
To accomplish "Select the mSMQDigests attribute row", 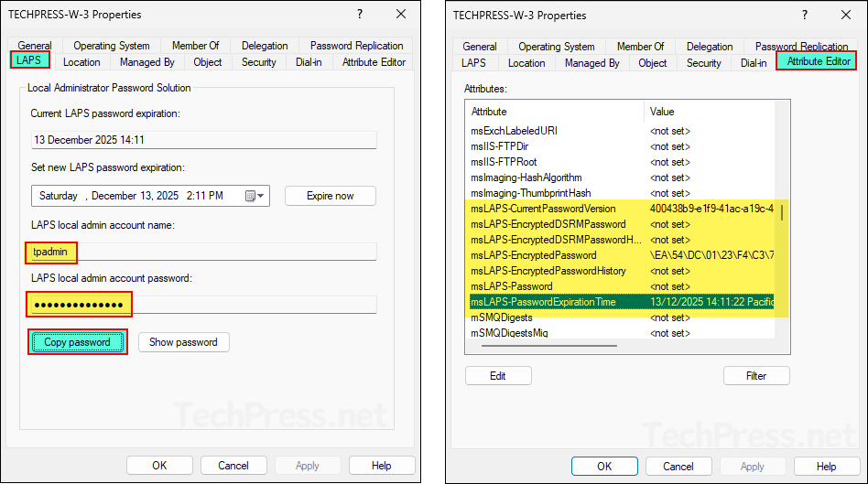I will click(x=622, y=317).
